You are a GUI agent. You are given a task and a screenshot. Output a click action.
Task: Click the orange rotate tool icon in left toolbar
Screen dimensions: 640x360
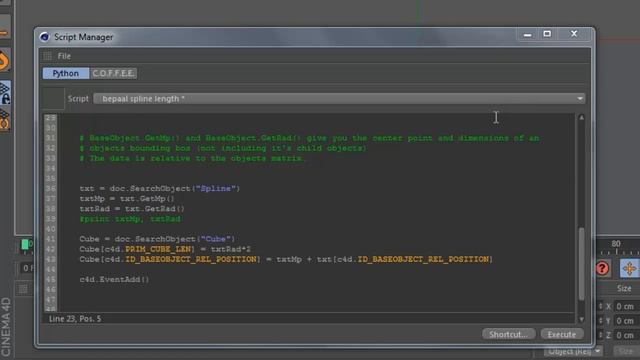pyautogui.click(x=4, y=61)
